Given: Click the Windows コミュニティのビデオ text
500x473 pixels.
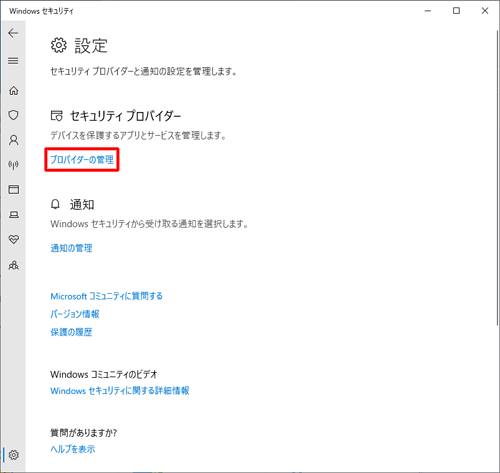Looking at the screenshot, I should click(x=104, y=374).
